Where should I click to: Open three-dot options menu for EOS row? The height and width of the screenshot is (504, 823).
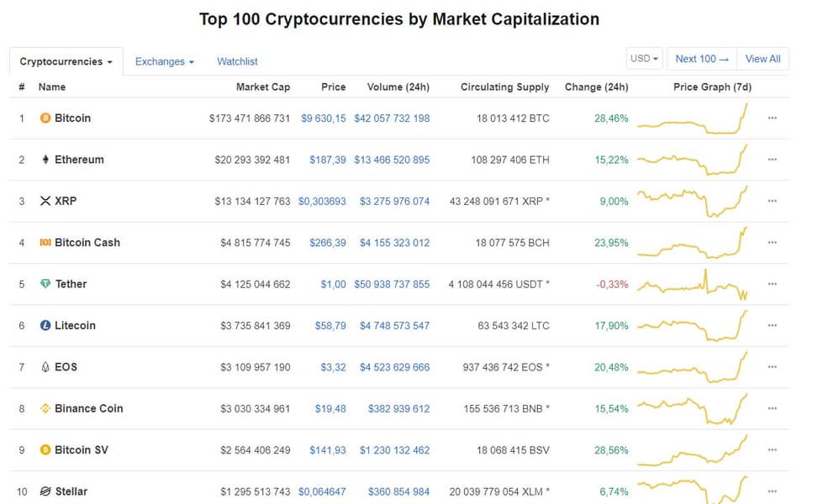pyautogui.click(x=772, y=367)
